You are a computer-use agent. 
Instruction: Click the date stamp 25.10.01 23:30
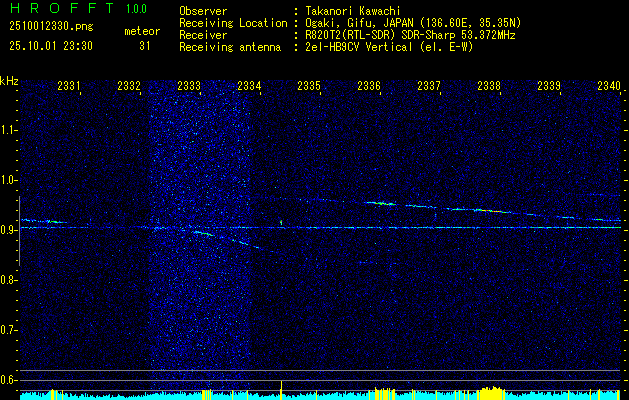(x=51, y=46)
